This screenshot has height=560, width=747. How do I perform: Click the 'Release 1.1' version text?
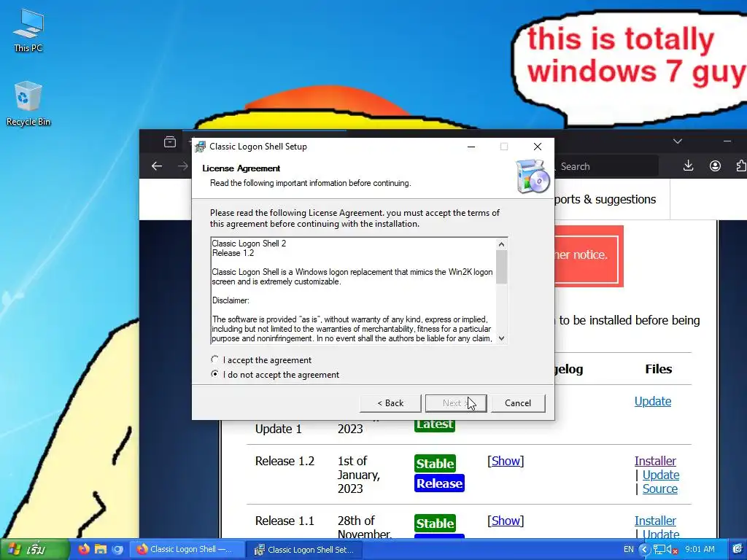point(285,521)
